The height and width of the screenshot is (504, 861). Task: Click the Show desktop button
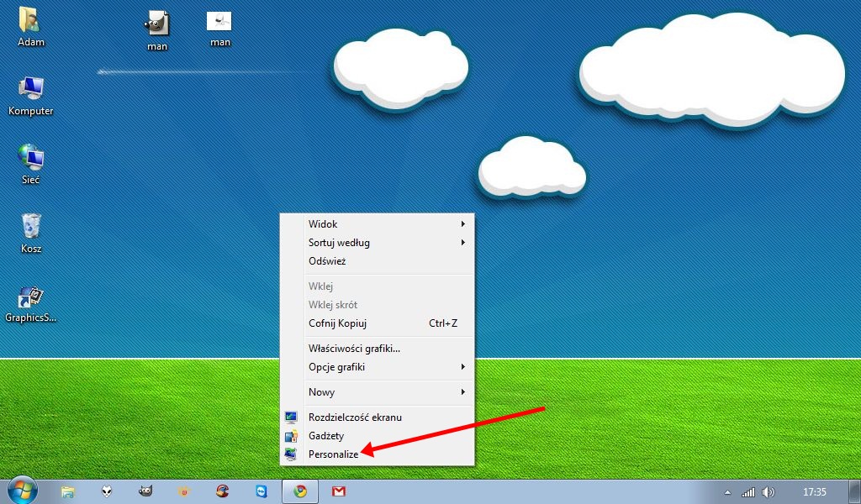tap(855, 492)
